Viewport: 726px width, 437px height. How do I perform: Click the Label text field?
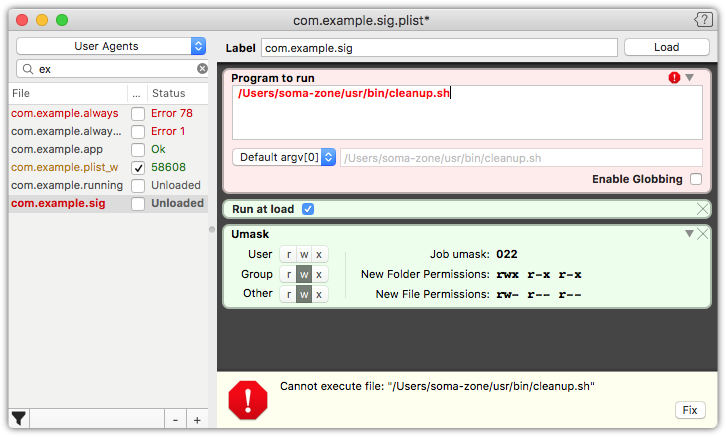coord(439,47)
